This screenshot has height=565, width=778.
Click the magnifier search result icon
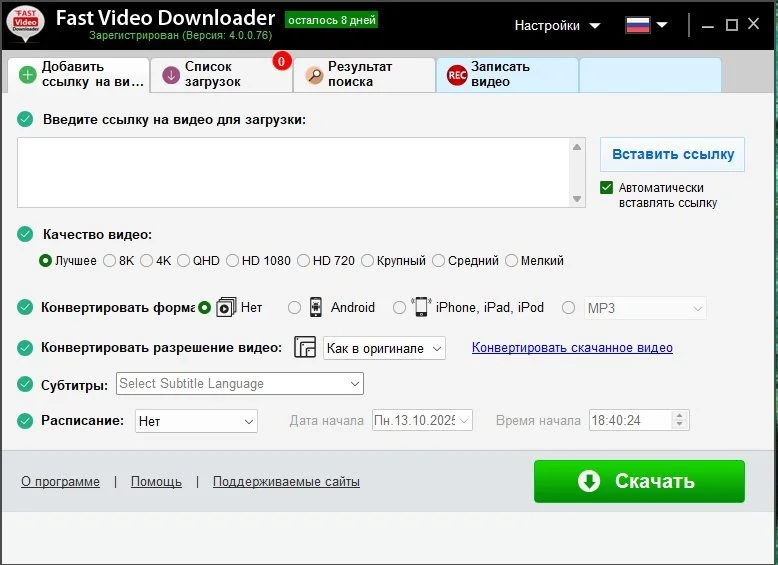tap(314, 75)
